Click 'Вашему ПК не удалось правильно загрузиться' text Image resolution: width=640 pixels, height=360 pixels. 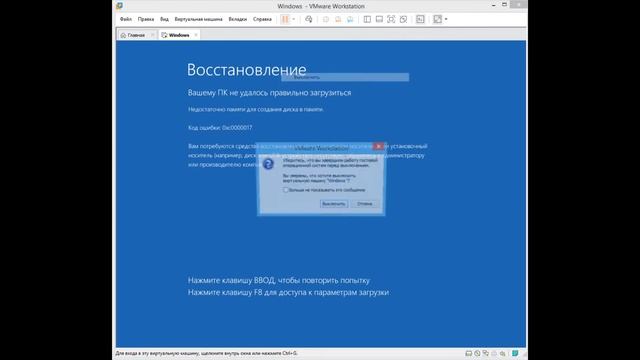point(269,93)
